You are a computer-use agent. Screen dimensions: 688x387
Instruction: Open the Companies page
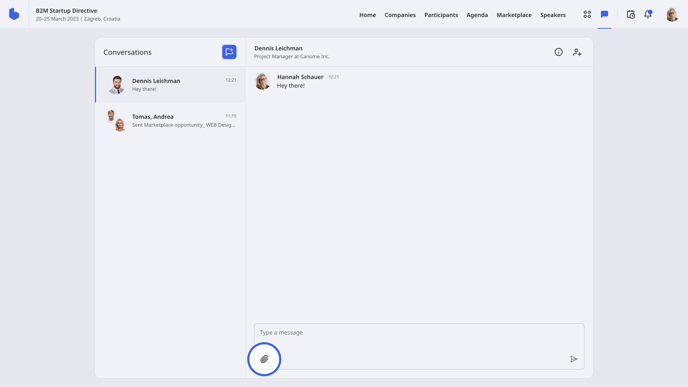point(400,15)
